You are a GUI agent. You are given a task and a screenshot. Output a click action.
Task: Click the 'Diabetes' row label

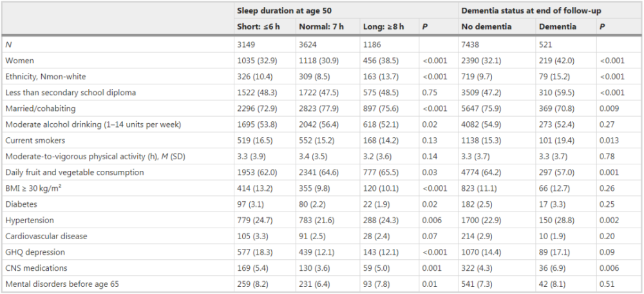click(20, 204)
